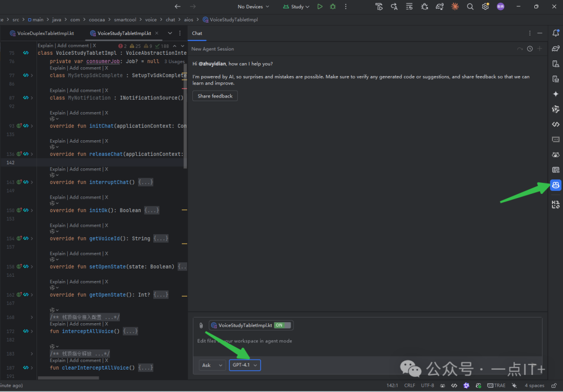Click the aios breadcrumb

coord(189,20)
